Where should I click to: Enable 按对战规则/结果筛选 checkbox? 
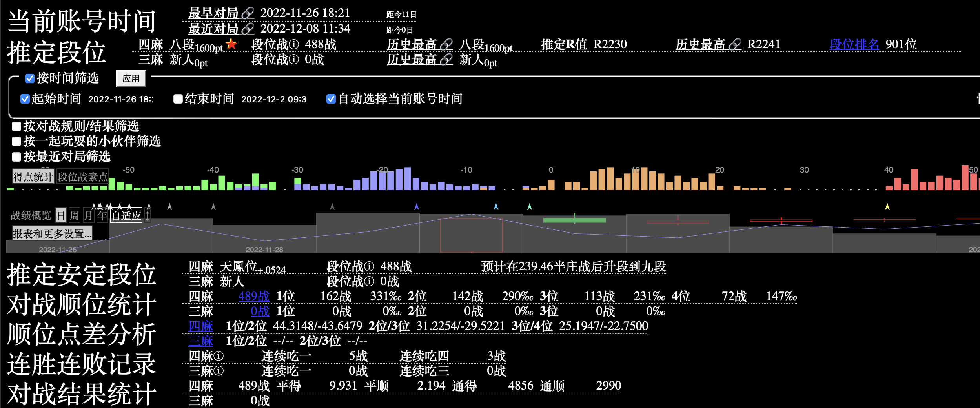pos(16,127)
